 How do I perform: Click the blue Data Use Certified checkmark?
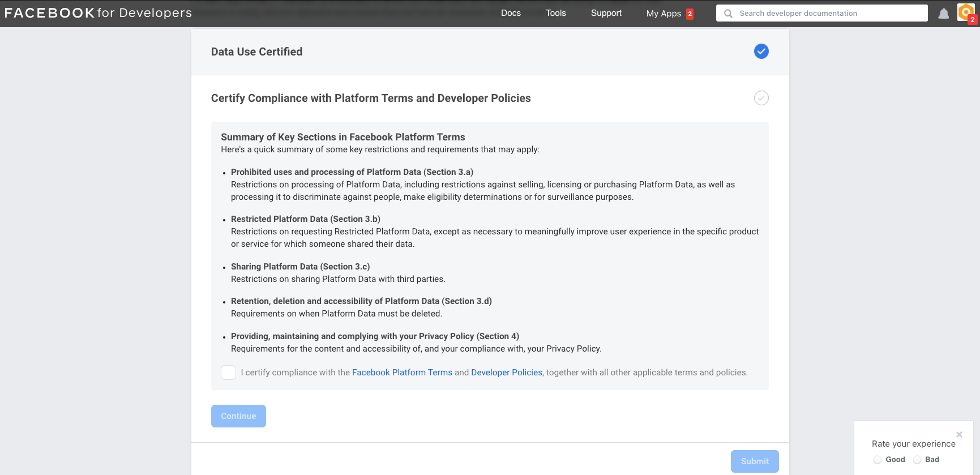pos(761,52)
